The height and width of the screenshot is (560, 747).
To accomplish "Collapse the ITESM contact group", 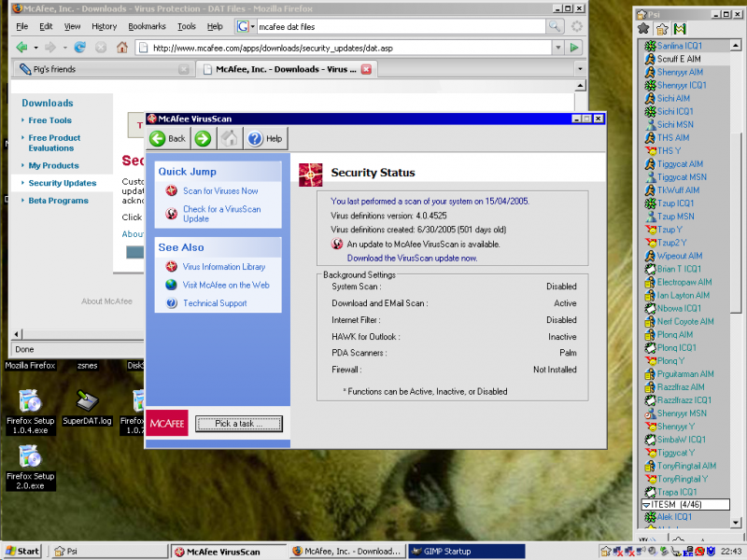I will point(645,504).
